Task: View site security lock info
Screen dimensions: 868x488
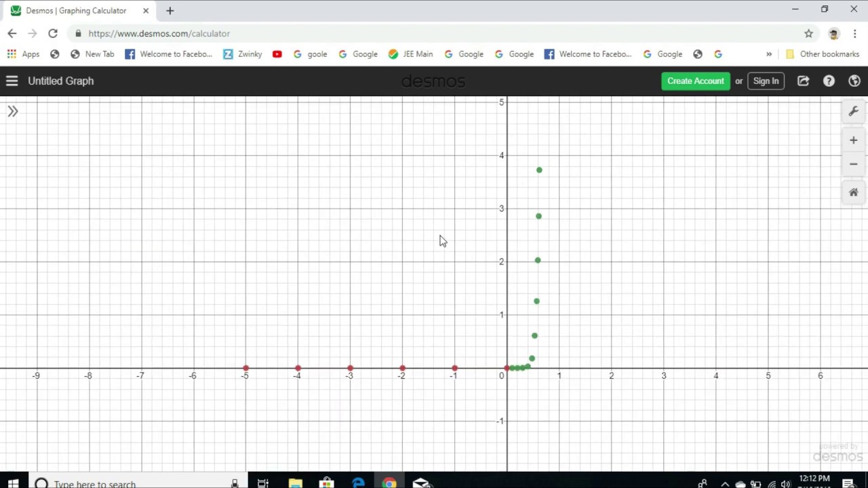Action: tap(79, 33)
